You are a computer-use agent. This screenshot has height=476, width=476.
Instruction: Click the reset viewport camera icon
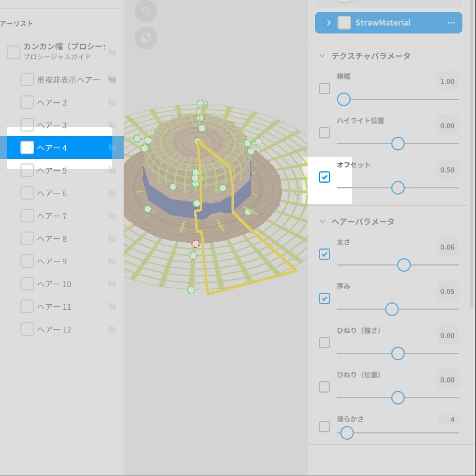pyautogui.click(x=146, y=11)
